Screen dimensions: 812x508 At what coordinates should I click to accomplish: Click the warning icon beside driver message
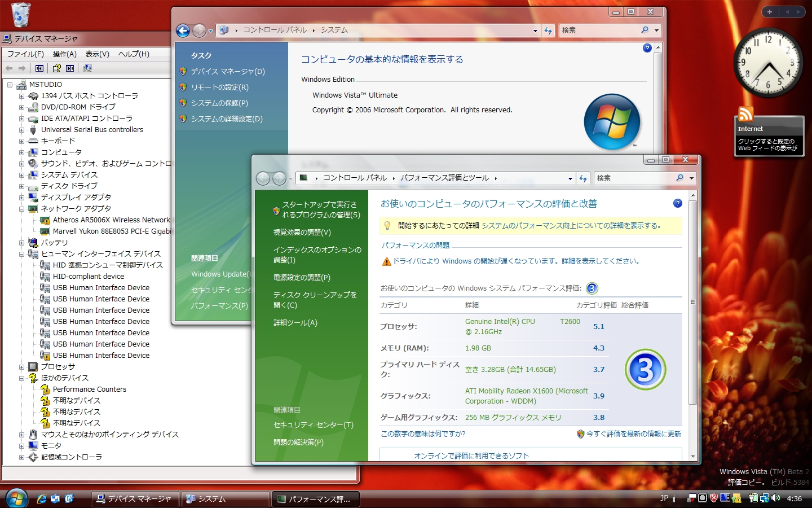[x=386, y=261]
